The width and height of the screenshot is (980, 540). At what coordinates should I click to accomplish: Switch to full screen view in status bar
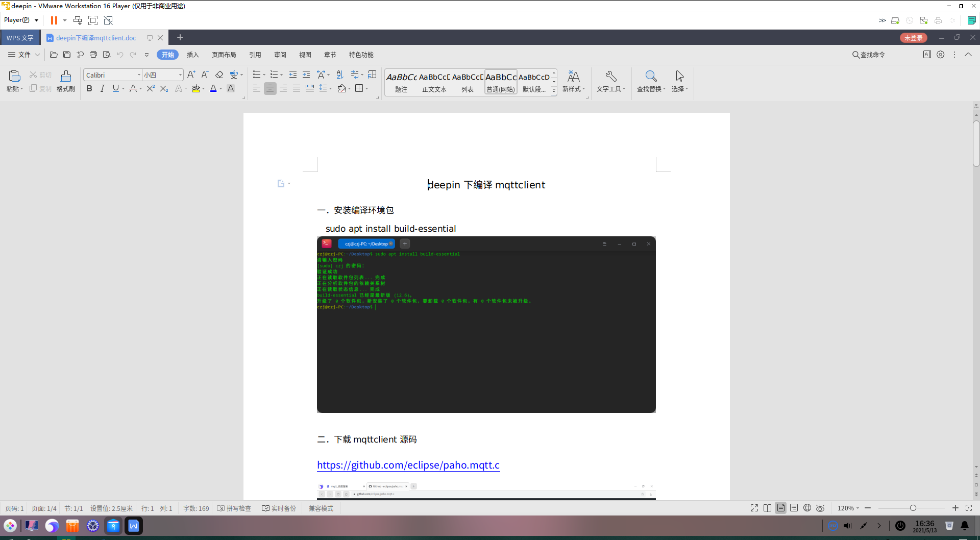(754, 508)
